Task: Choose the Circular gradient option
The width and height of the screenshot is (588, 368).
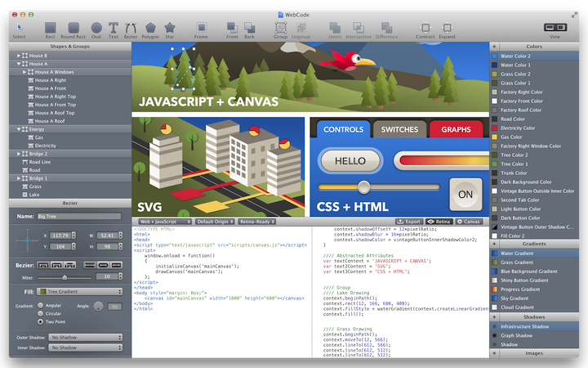Action: (x=41, y=312)
